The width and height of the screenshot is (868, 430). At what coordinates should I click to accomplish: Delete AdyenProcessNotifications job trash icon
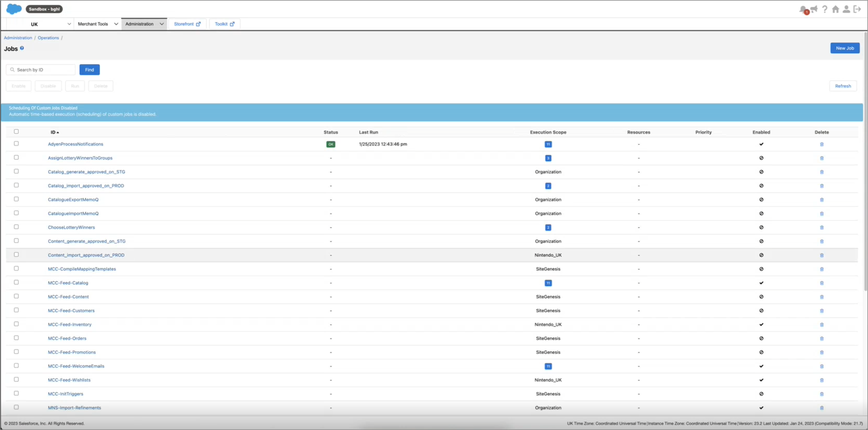(x=822, y=144)
